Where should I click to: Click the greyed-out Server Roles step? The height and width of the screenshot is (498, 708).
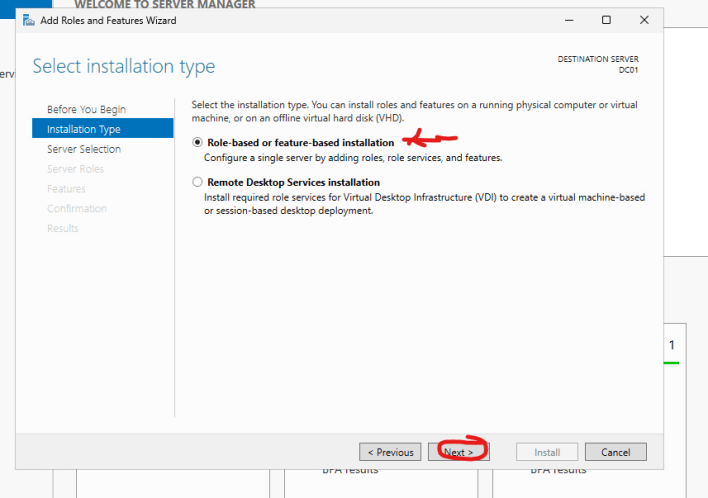pos(75,169)
